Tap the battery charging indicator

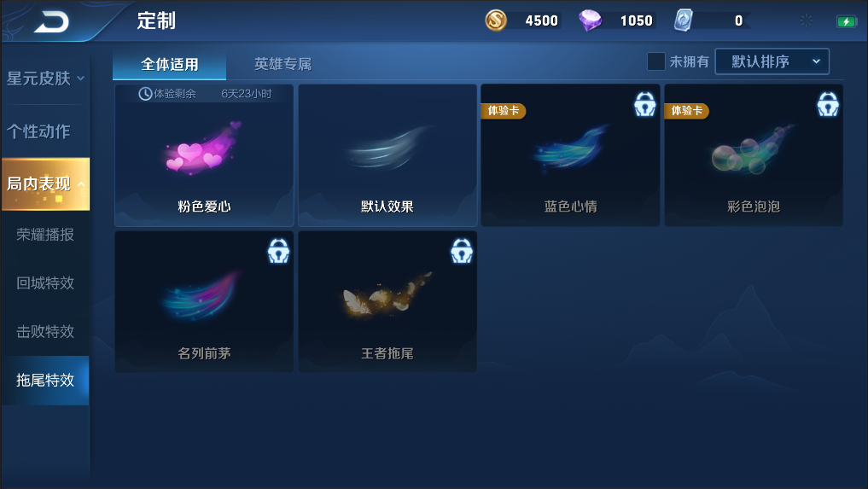click(846, 21)
